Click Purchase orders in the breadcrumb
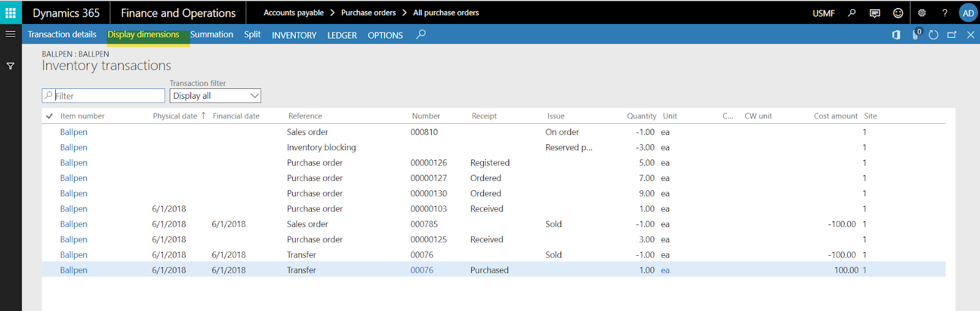Screen dimensions: 980x311 point(368,13)
